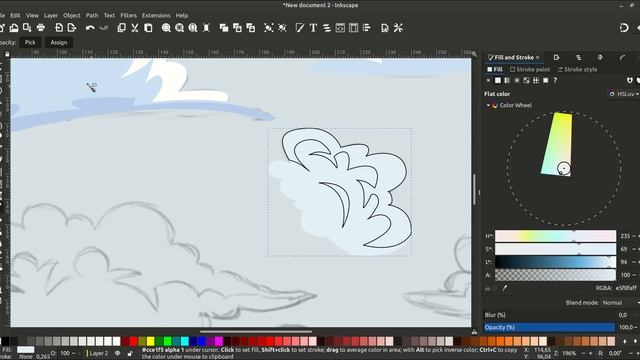Open the Extensions menu
The image size is (640, 360).
click(156, 16)
